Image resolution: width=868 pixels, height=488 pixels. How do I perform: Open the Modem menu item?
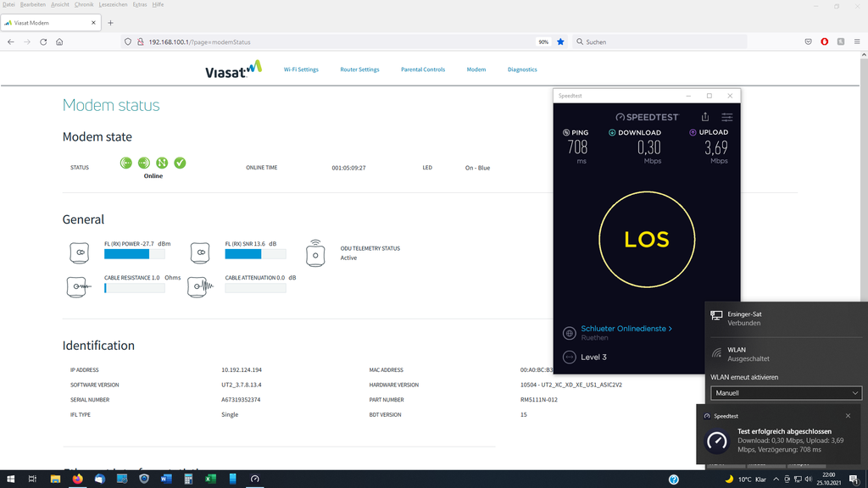pyautogui.click(x=476, y=69)
